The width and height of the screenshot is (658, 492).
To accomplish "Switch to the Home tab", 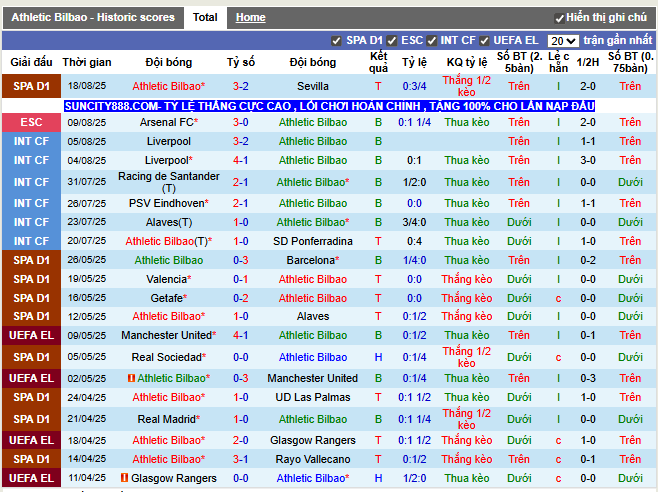I will point(251,17).
